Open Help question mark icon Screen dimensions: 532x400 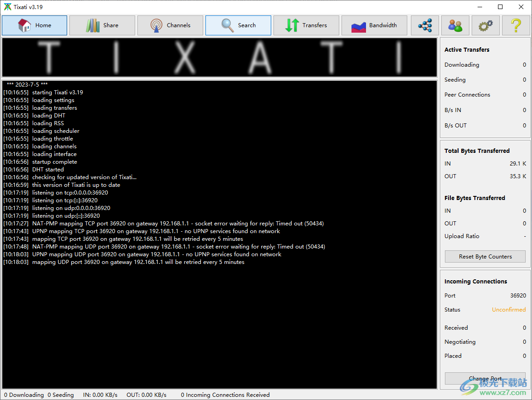516,25
